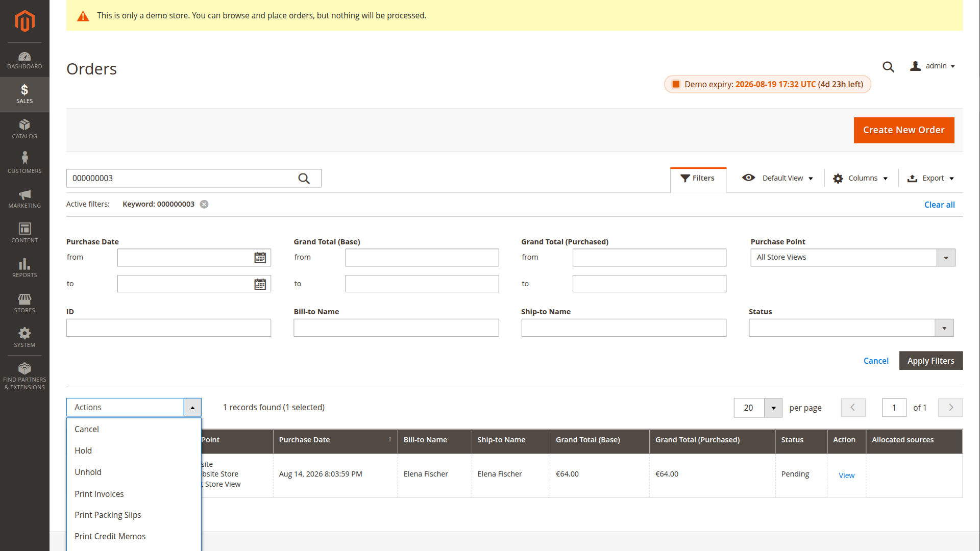Viewport: 980px width, 551px height.
Task: Click the Ship-to Name column header
Action: click(510, 440)
